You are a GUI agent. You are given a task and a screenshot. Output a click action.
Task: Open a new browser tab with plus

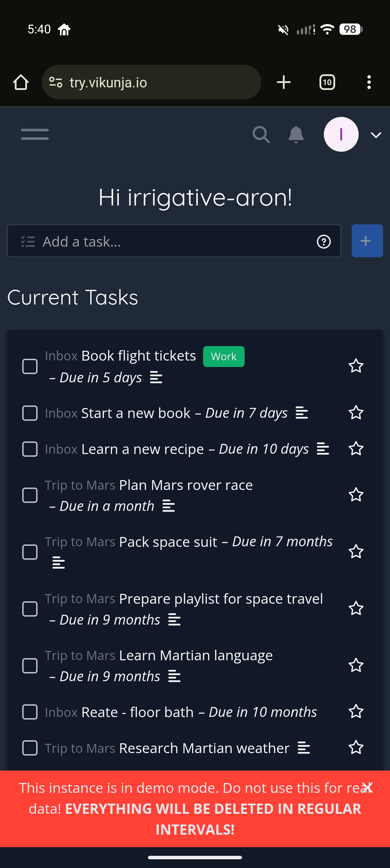pos(284,82)
